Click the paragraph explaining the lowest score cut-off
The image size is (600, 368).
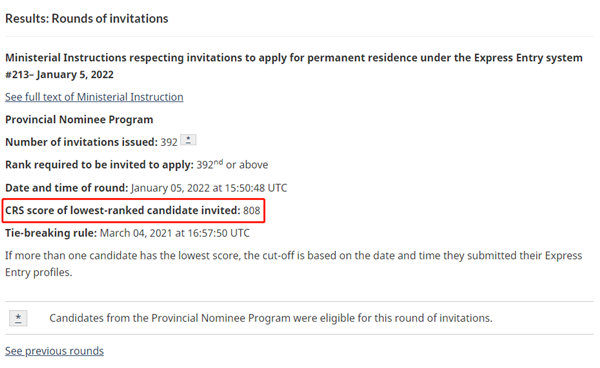[x=293, y=264]
